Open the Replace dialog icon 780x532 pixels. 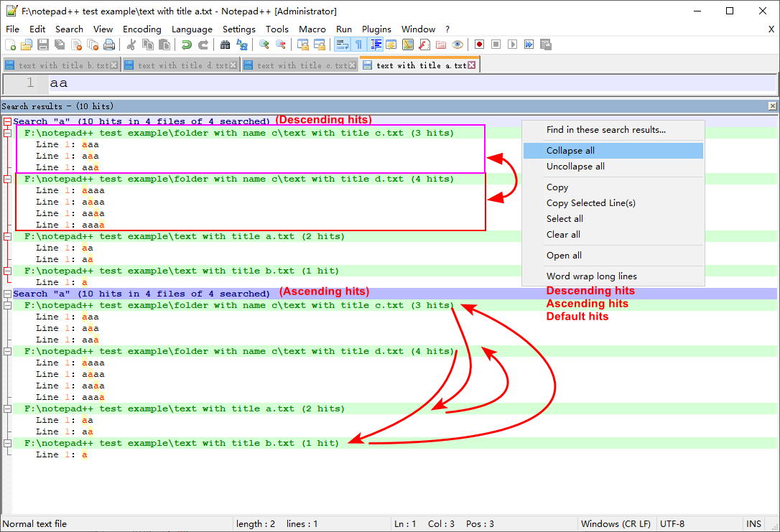point(242,45)
